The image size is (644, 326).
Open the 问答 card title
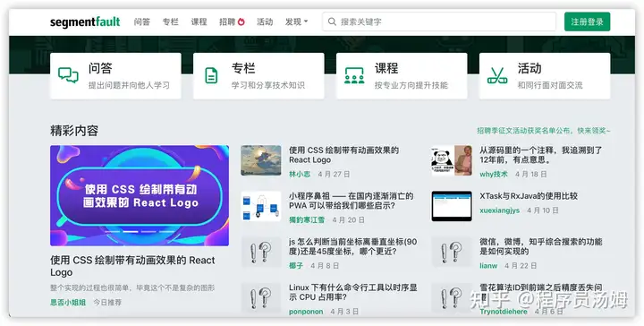(x=100, y=68)
